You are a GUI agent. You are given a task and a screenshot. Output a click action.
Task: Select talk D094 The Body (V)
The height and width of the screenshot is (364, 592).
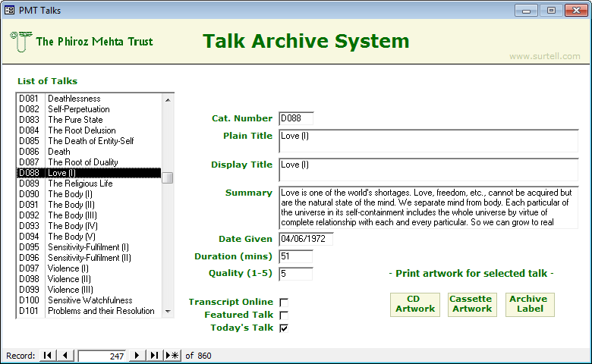tap(89, 237)
